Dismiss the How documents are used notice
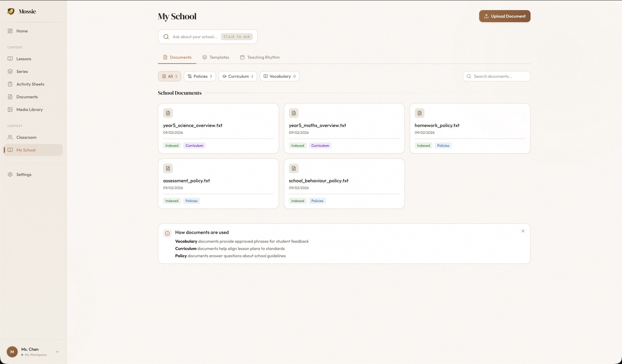Viewport: 622px width, 364px height. coord(523,231)
